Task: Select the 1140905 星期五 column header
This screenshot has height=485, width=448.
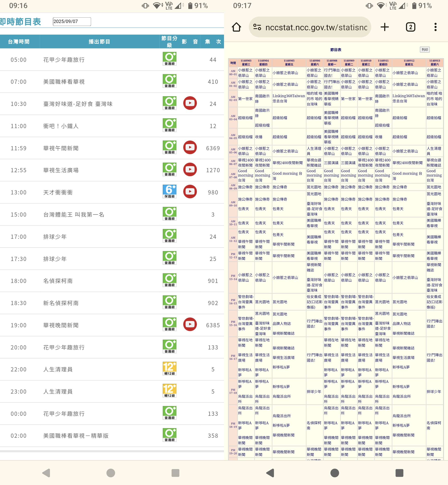Action: (289, 63)
